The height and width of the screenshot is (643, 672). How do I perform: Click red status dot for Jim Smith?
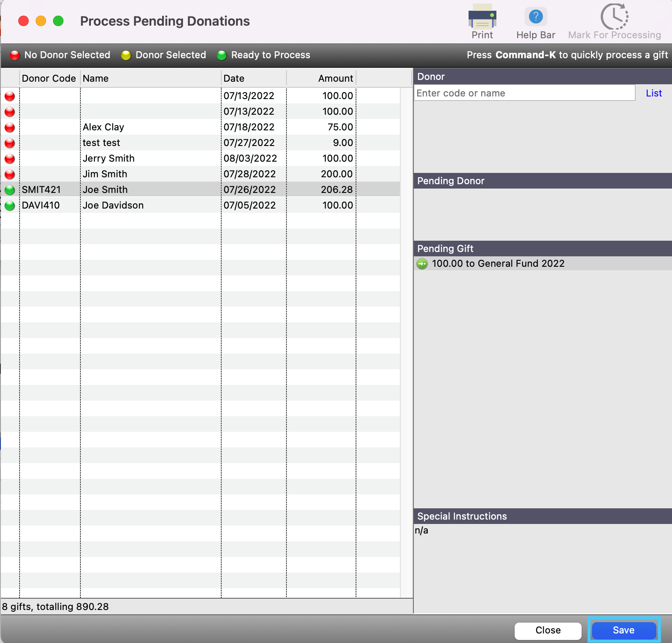point(10,174)
